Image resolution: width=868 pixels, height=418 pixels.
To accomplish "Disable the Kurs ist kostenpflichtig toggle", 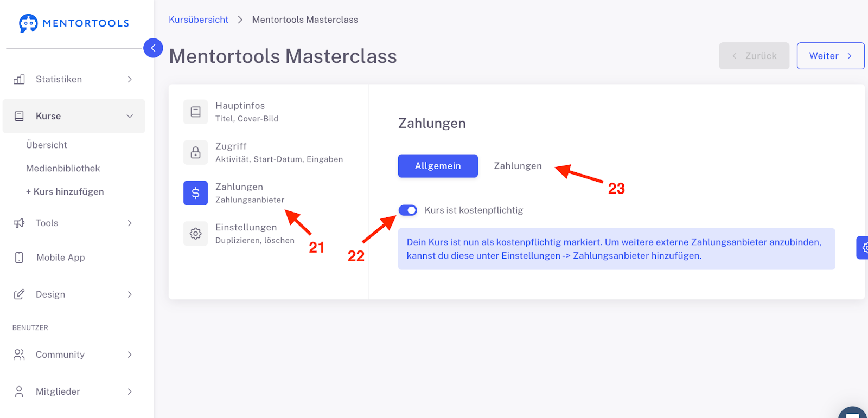I will click(x=407, y=210).
